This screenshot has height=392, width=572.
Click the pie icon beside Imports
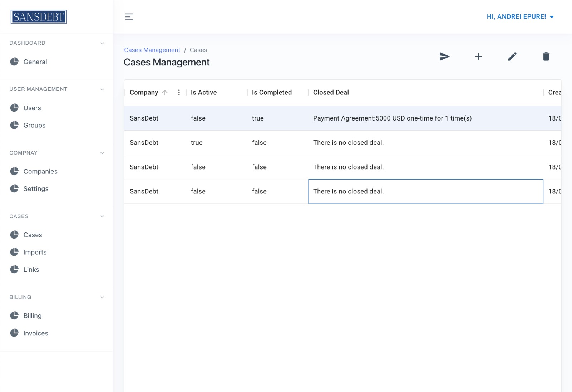pyautogui.click(x=14, y=252)
